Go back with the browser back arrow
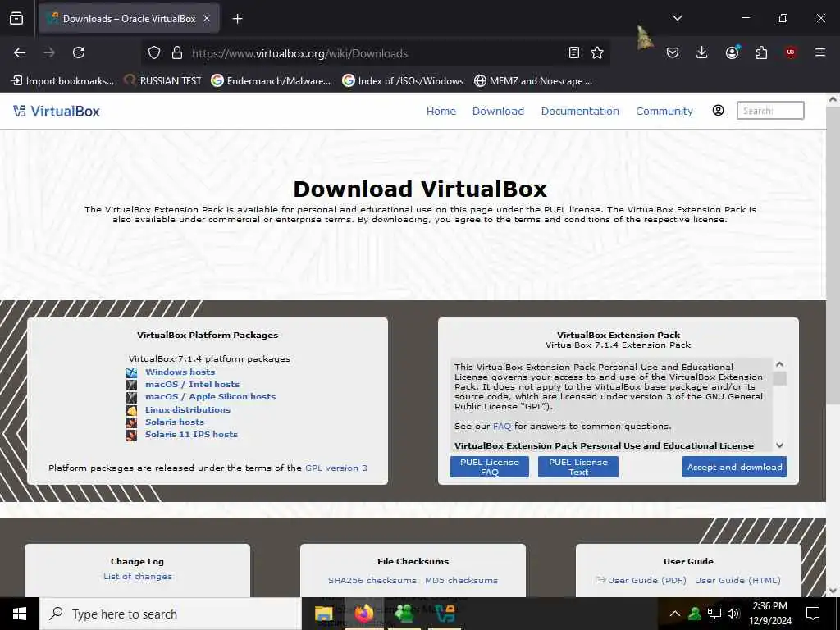The image size is (840, 630). pyautogui.click(x=20, y=52)
